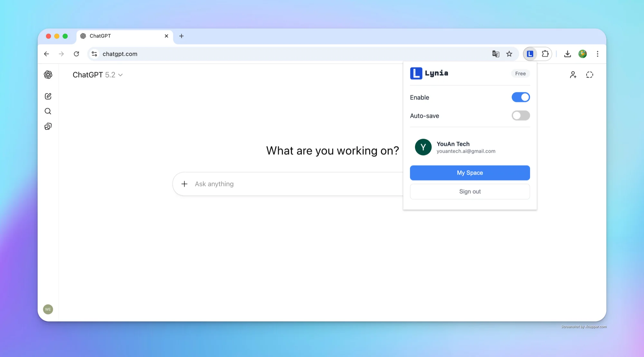Screen dimensions: 644x357
Task: Click the plus icon in the message box
Action: click(184, 184)
